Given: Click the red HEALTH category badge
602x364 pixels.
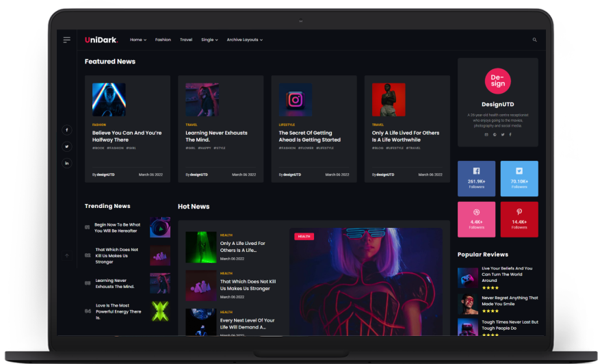Looking at the screenshot, I should pyautogui.click(x=304, y=236).
